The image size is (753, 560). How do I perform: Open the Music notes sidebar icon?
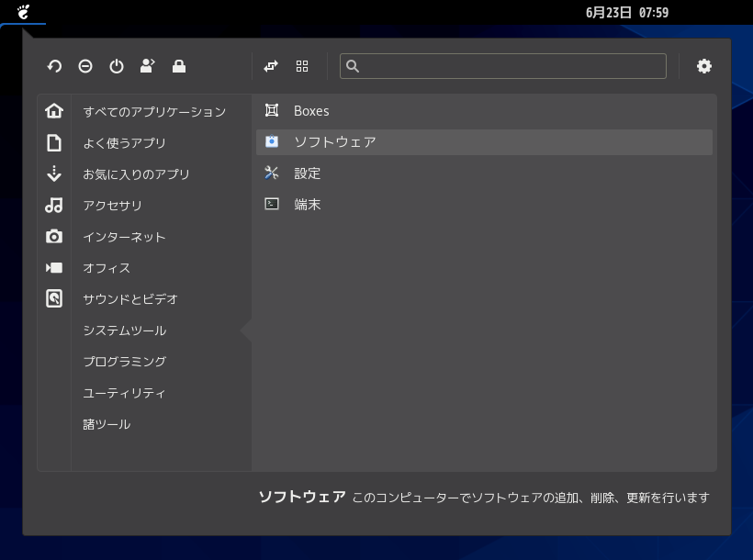(x=54, y=205)
